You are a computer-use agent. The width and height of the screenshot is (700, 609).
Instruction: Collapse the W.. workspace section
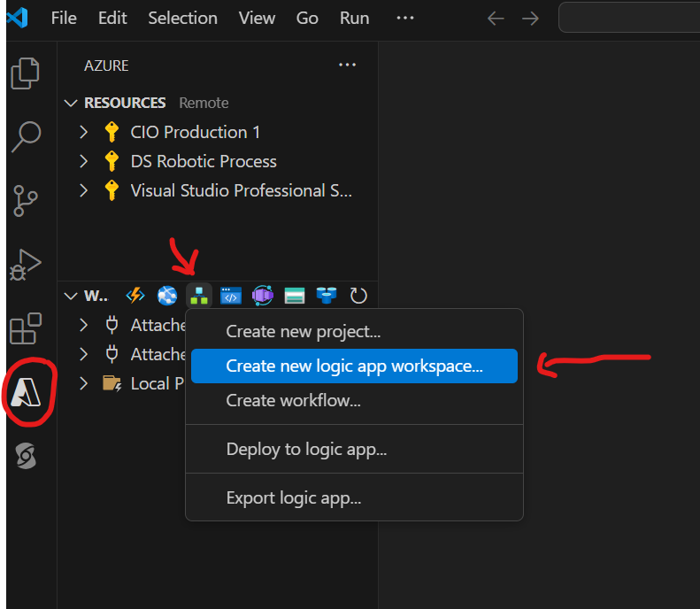click(x=71, y=296)
